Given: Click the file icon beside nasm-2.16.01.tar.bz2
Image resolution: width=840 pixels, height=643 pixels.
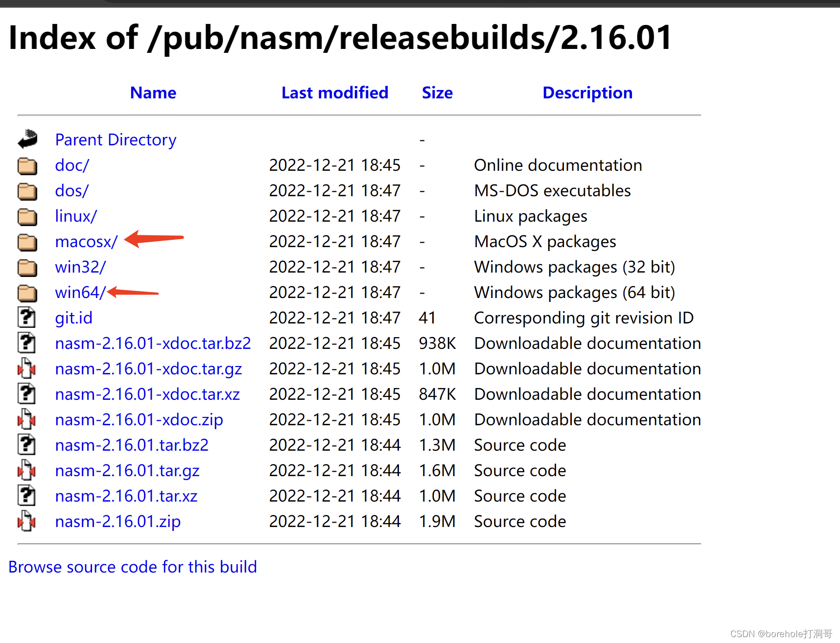Looking at the screenshot, I should pyautogui.click(x=27, y=445).
